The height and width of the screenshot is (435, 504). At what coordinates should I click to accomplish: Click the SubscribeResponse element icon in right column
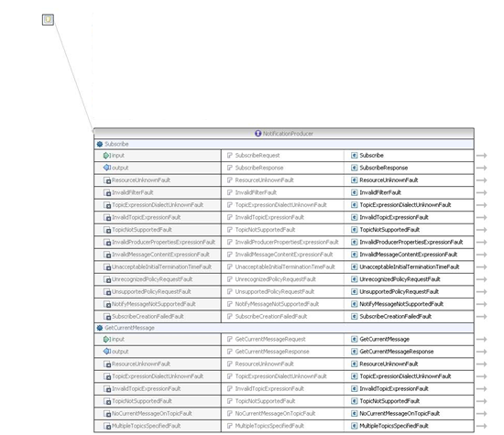[x=355, y=168]
